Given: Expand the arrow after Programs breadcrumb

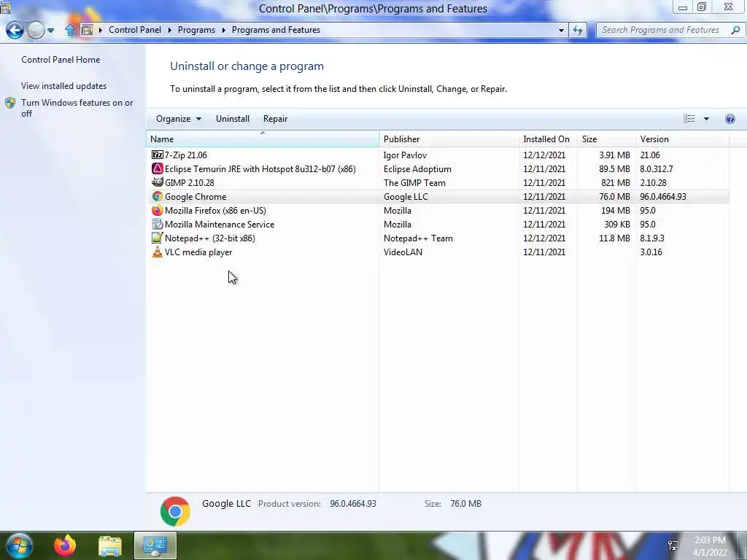Looking at the screenshot, I should point(223,30).
